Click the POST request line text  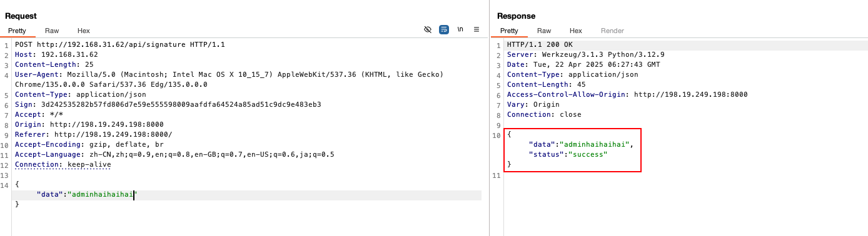(120, 45)
